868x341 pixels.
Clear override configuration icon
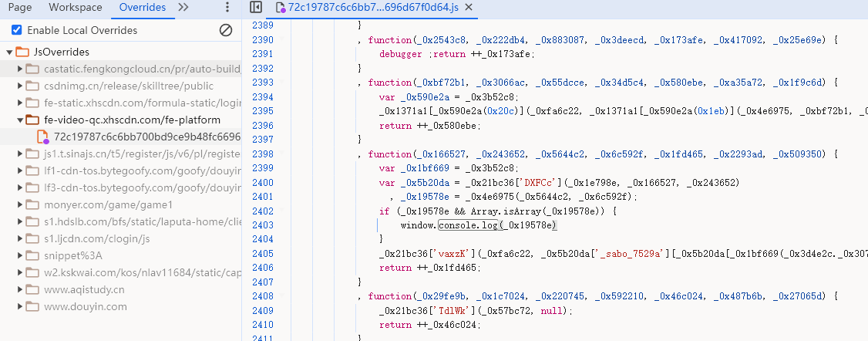(226, 30)
